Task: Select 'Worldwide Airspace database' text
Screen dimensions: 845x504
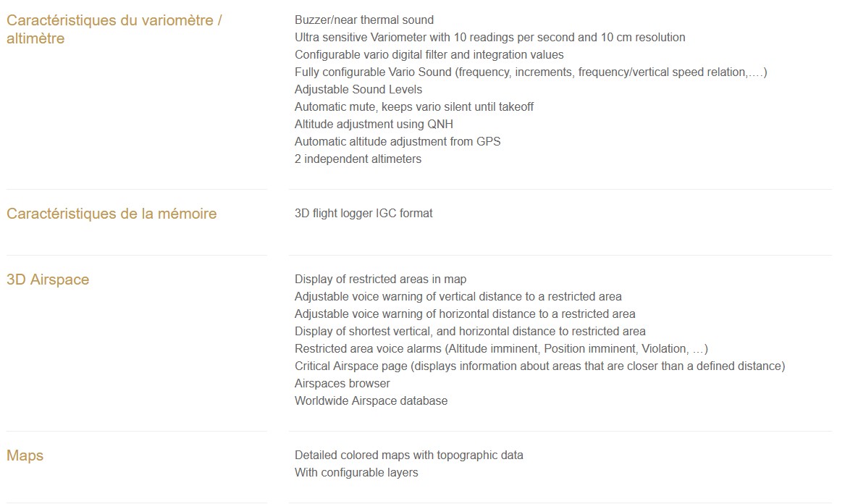Action: tap(371, 401)
